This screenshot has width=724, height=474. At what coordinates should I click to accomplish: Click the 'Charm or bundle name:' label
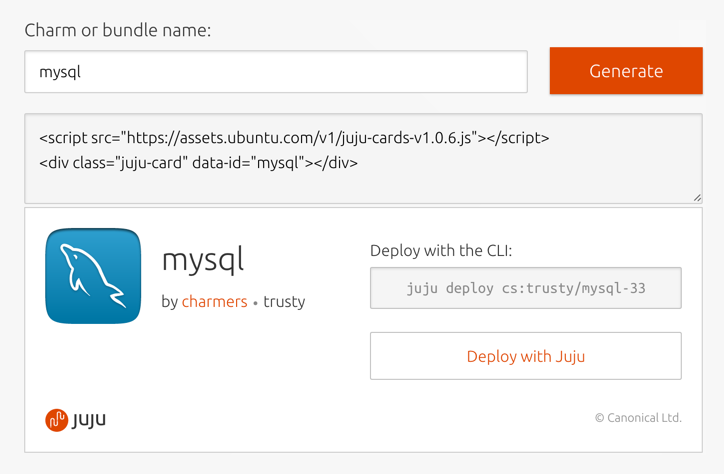pos(118,30)
